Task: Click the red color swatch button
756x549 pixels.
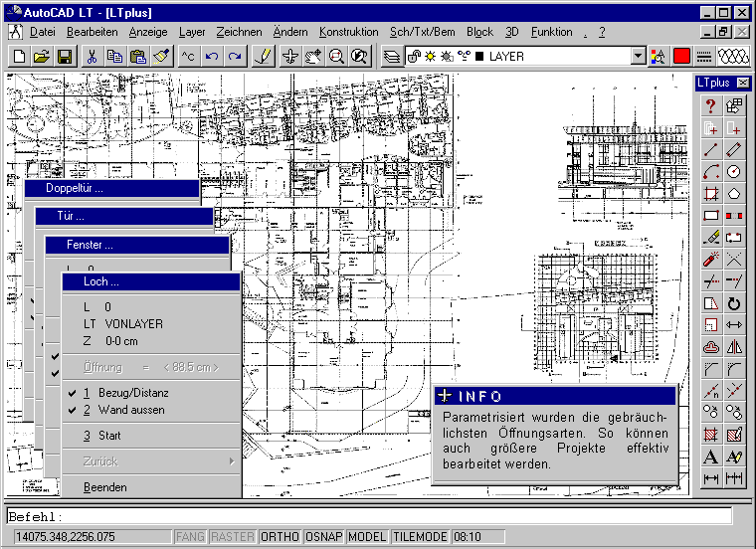Action: pos(681,57)
